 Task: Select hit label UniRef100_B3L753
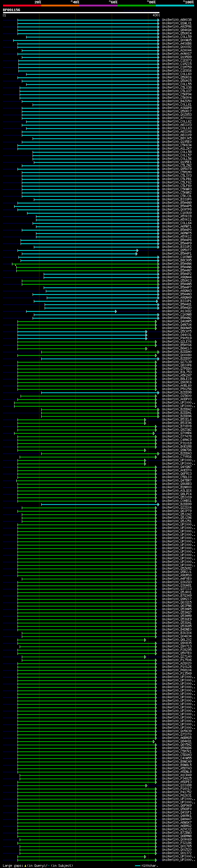point(177,372)
